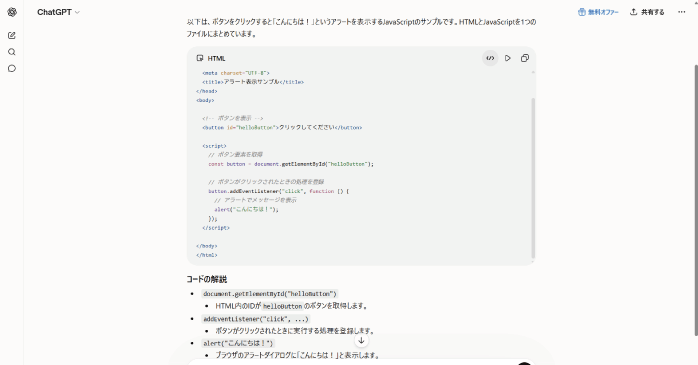Click the document.getElementById("helloButton") inline code bullet
698x365 pixels.
(270, 294)
